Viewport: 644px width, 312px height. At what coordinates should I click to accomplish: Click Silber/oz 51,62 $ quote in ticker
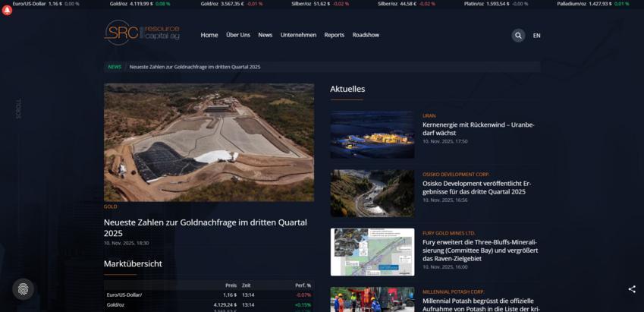322,4
